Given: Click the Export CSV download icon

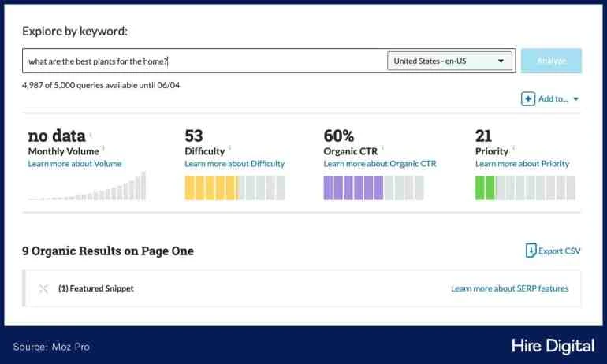Looking at the screenshot, I should [531, 251].
